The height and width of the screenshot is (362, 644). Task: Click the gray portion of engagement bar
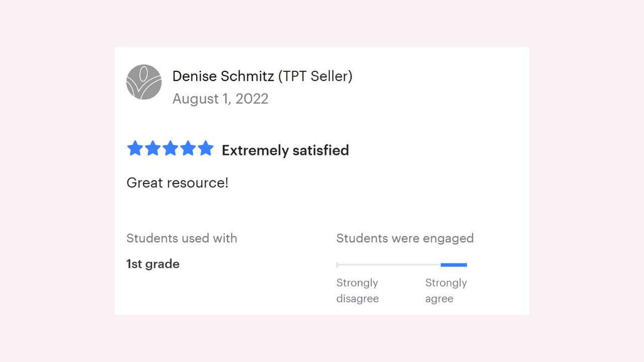tap(388, 265)
